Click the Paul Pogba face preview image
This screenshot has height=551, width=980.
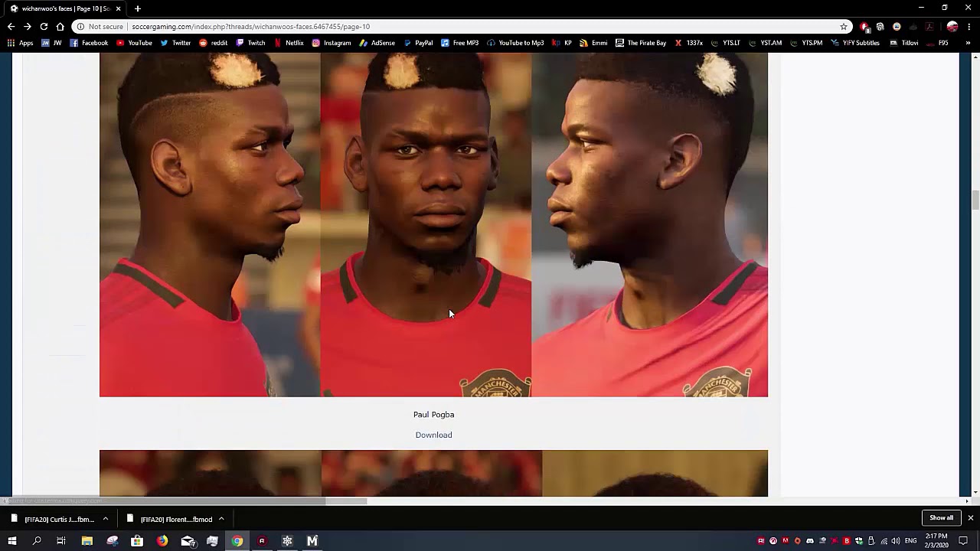click(x=433, y=224)
